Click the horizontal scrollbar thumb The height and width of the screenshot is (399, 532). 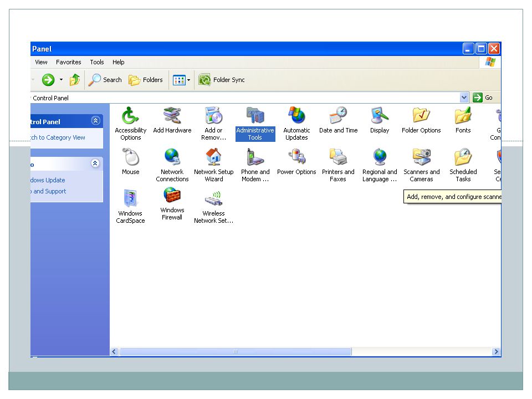pos(235,352)
